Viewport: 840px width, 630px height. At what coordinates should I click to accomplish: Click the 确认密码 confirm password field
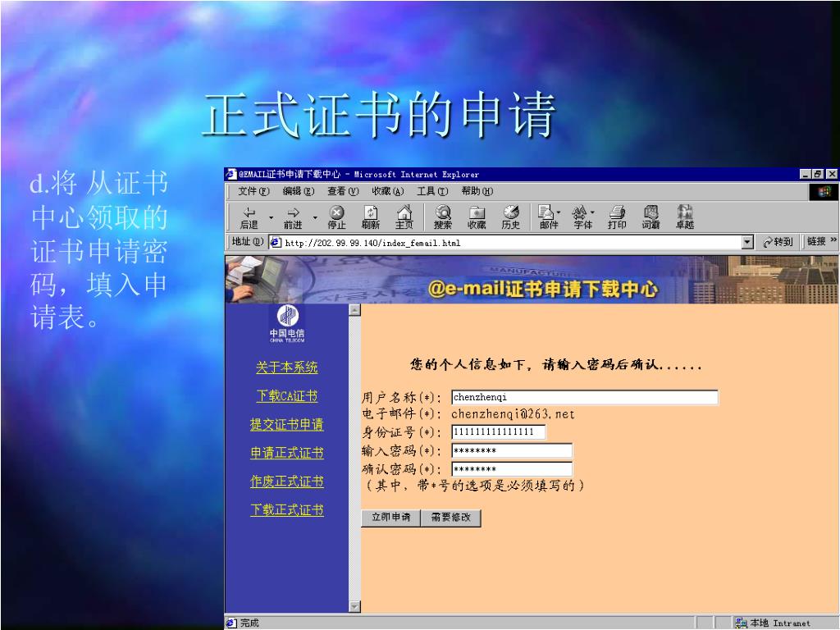(512, 469)
